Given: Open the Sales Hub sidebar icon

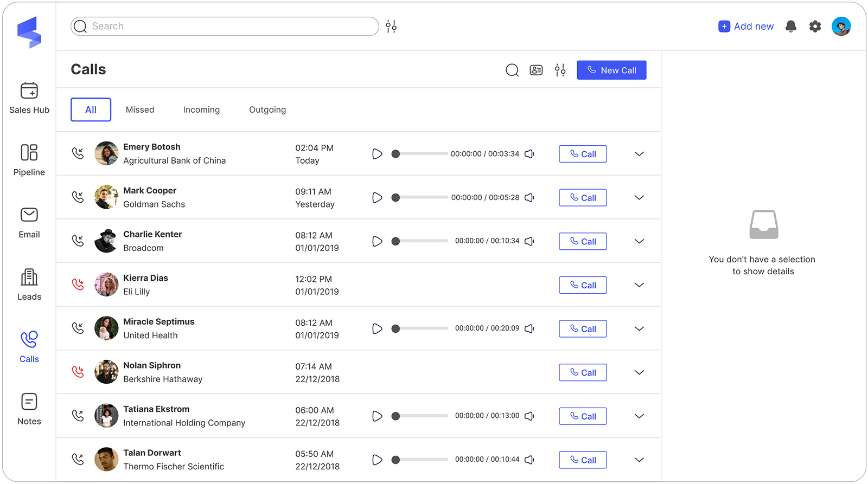Looking at the screenshot, I should click(x=29, y=91).
